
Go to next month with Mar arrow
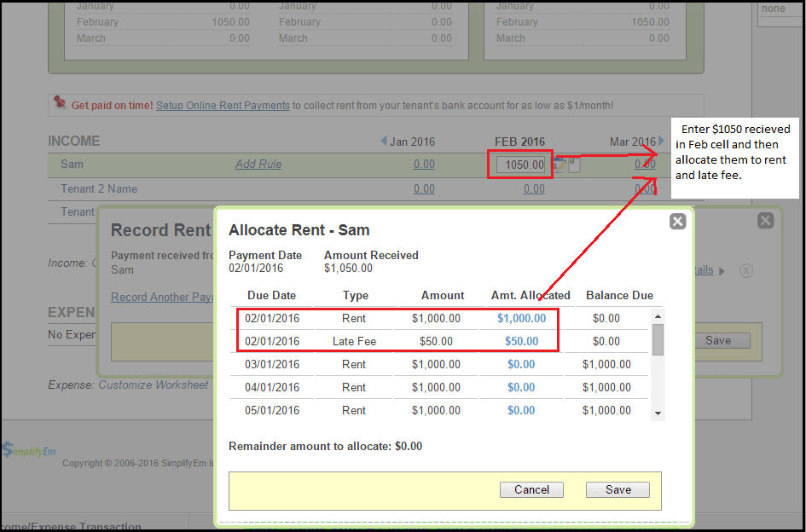(x=661, y=142)
